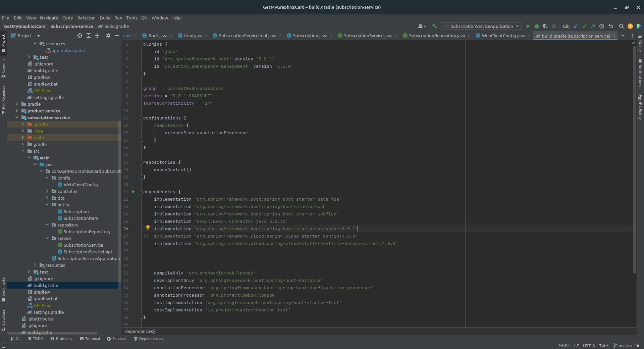Screen dimensions: 644x349
Task: Toggle the Problems tool window
Action: click(61, 339)
